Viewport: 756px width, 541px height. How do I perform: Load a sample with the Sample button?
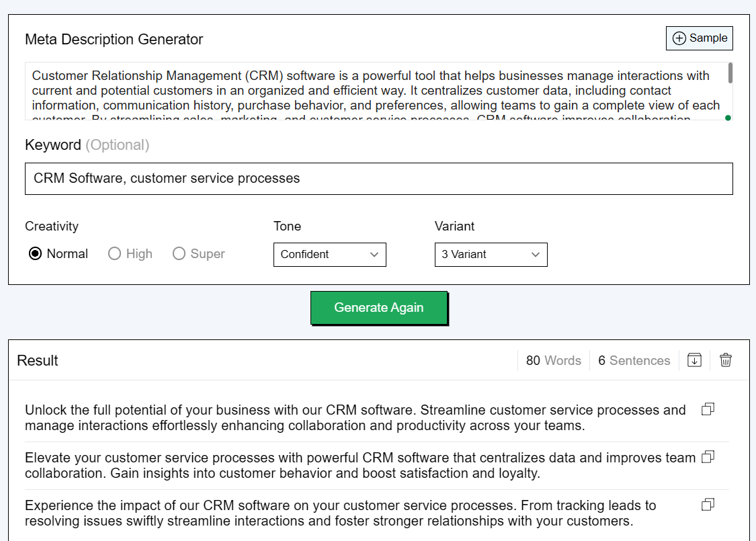[x=699, y=38]
